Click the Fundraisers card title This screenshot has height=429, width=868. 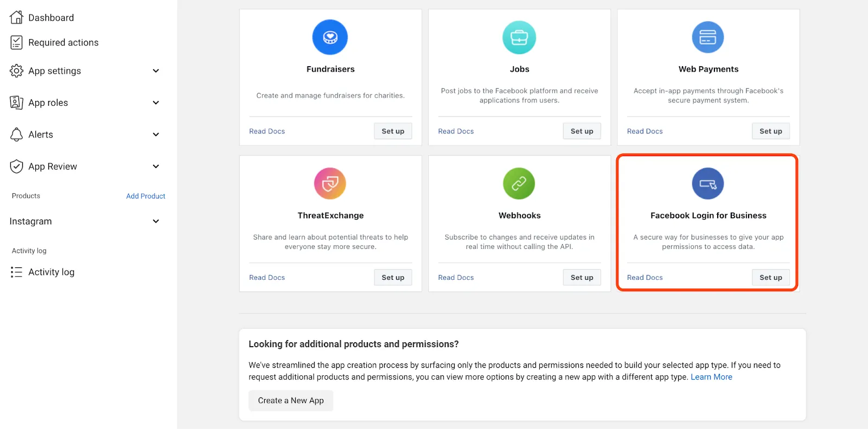tap(330, 69)
